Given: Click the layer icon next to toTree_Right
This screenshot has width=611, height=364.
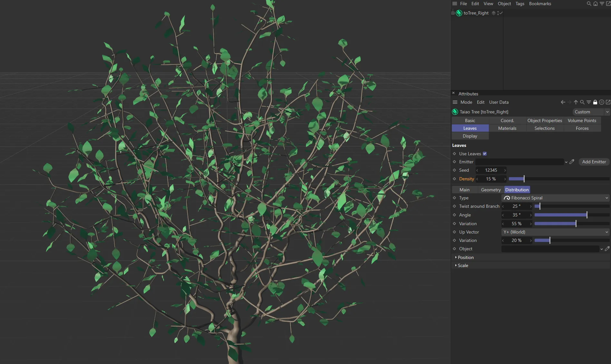Looking at the screenshot, I should 493,13.
